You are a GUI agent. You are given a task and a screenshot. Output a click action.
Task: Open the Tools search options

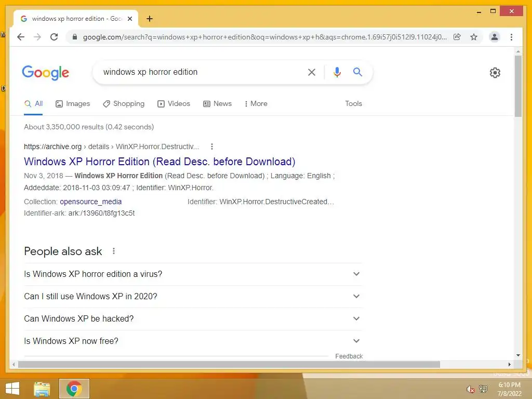(x=353, y=104)
